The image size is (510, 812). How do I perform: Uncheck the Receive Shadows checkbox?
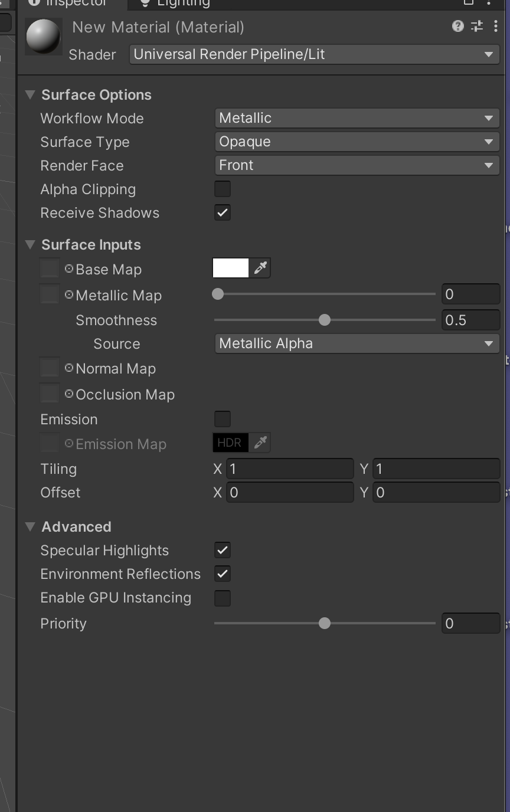coord(223,213)
